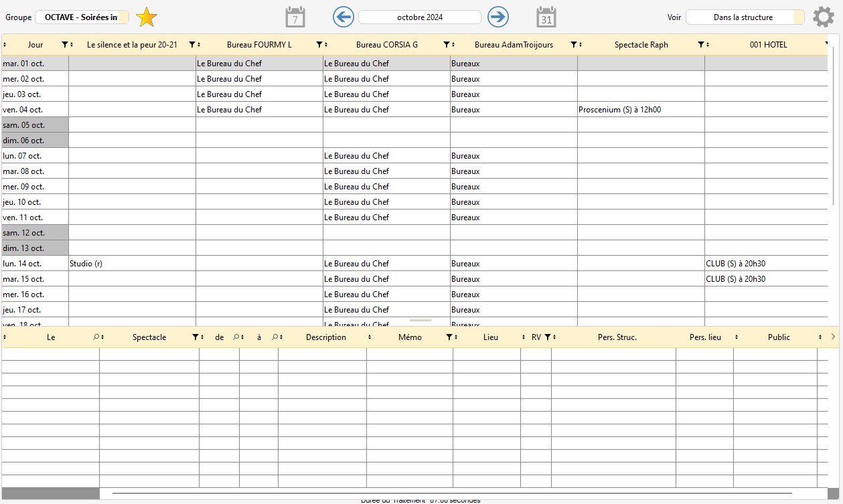Switch to month view calendar icon 31
Image resolution: width=843 pixels, height=504 pixels.
point(546,17)
